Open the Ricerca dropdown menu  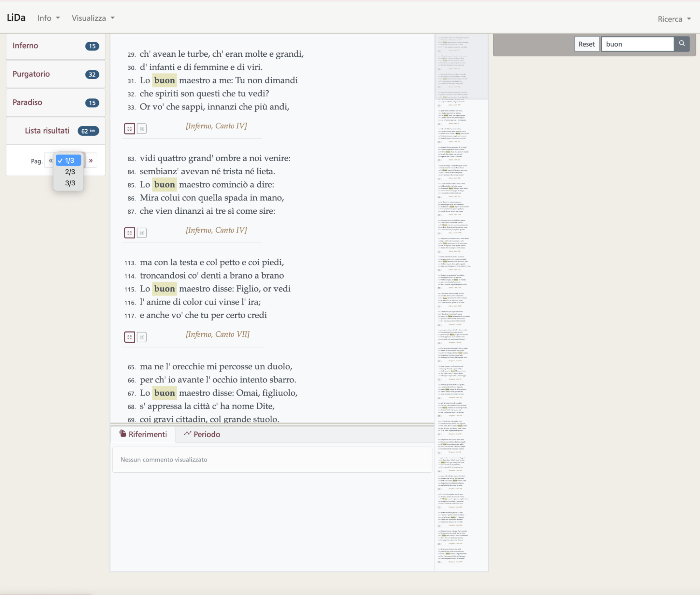coord(674,19)
